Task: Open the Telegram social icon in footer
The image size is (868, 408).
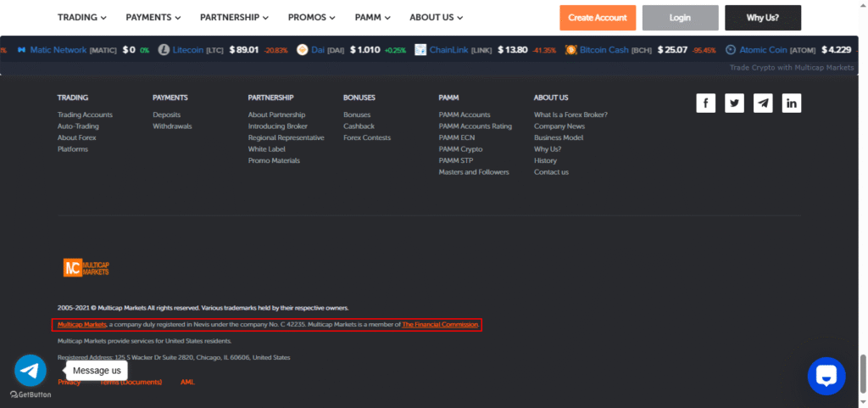Action: [764, 103]
